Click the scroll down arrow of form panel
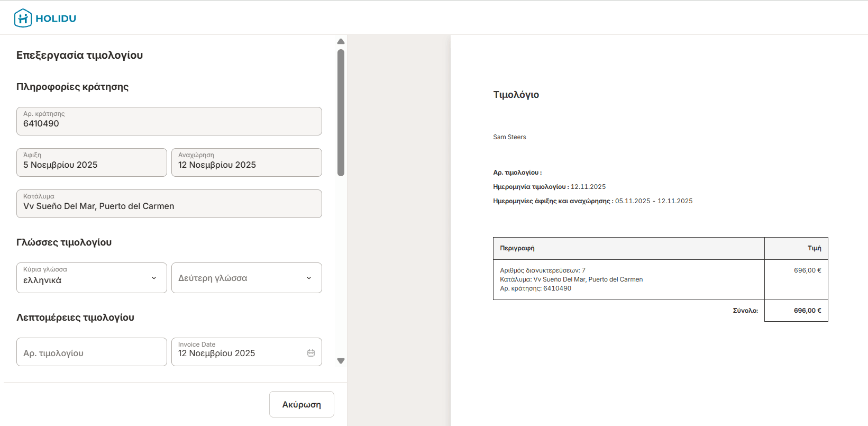The height and width of the screenshot is (426, 868). pyautogui.click(x=341, y=361)
